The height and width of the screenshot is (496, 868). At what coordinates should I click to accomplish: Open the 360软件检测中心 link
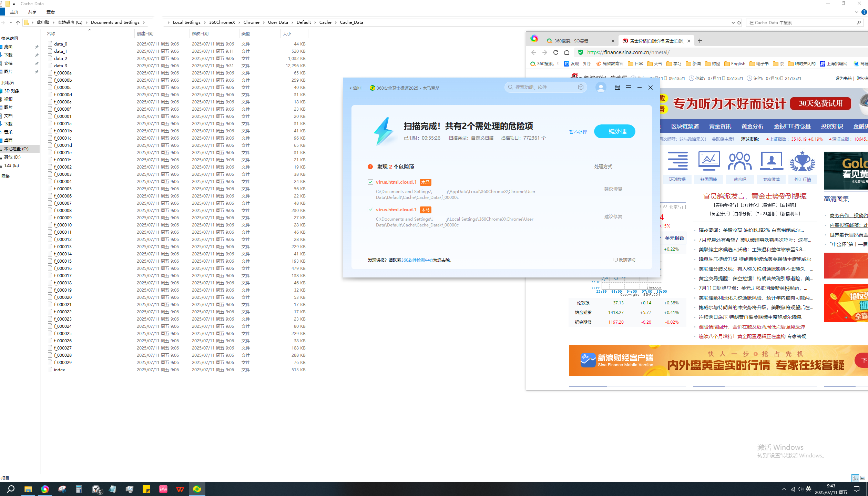pos(417,260)
